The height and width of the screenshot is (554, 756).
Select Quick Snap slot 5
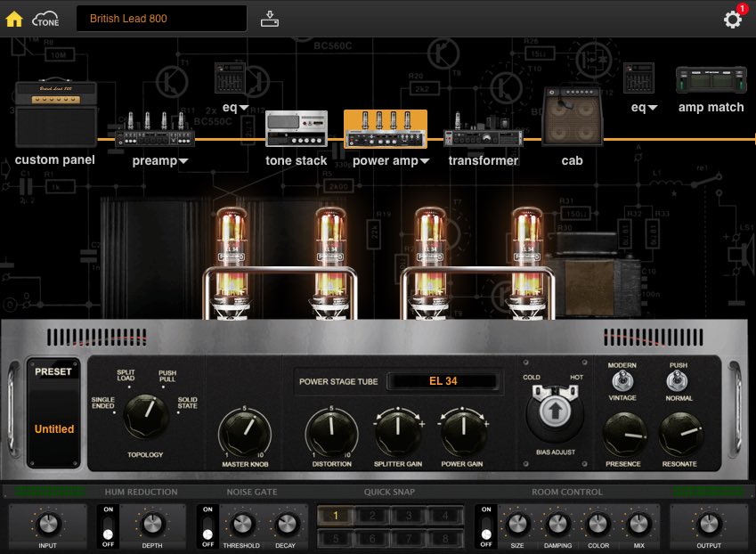336,538
